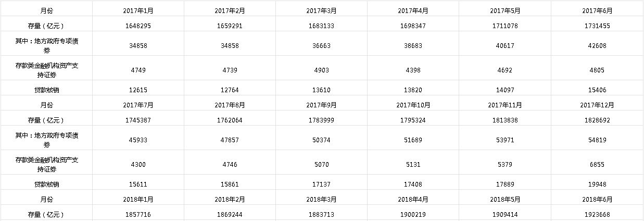Select the asset-backed securities value 6855
This screenshot has height=221, width=644.
click(598, 165)
